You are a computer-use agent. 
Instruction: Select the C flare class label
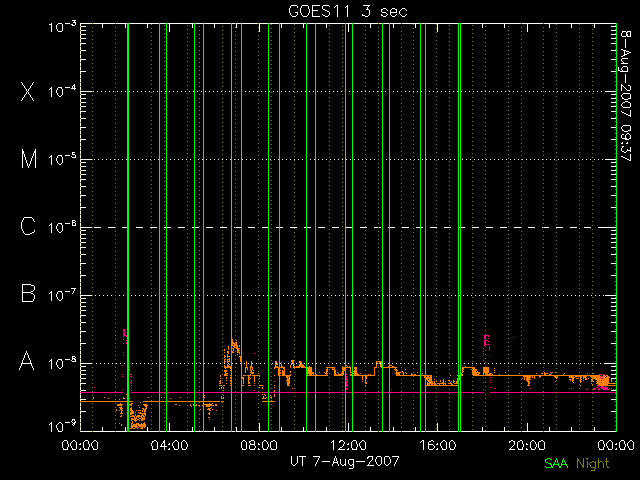28,226
